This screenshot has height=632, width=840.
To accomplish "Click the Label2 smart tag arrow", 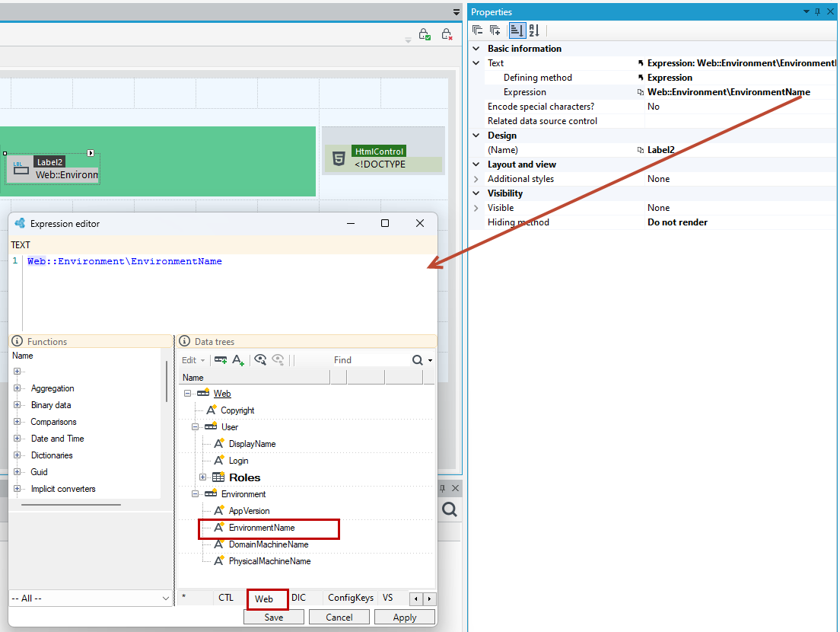I will [91, 153].
